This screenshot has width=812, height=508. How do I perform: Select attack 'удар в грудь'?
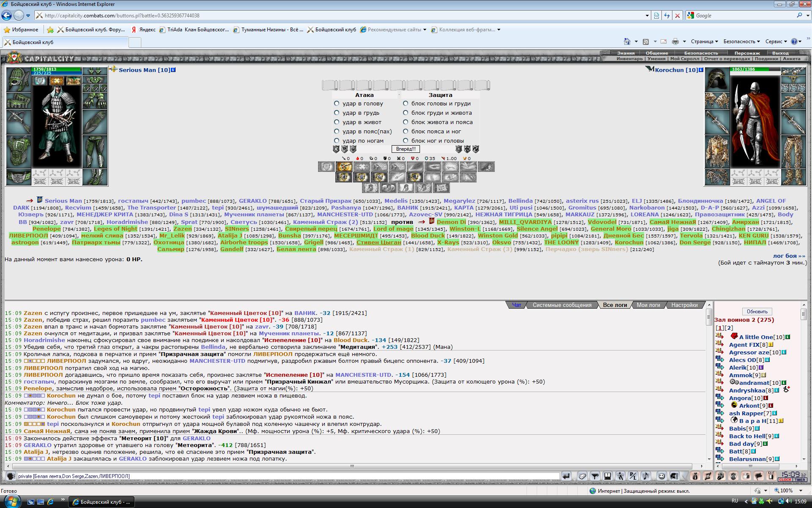[x=337, y=113]
